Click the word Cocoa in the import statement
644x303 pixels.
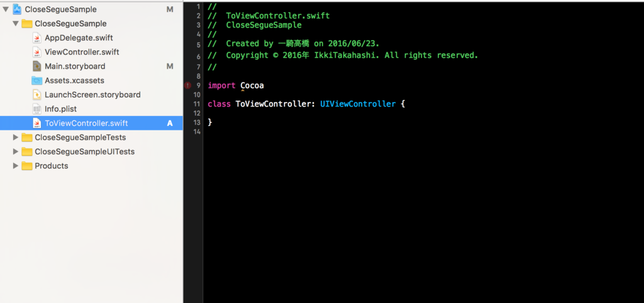(x=252, y=86)
